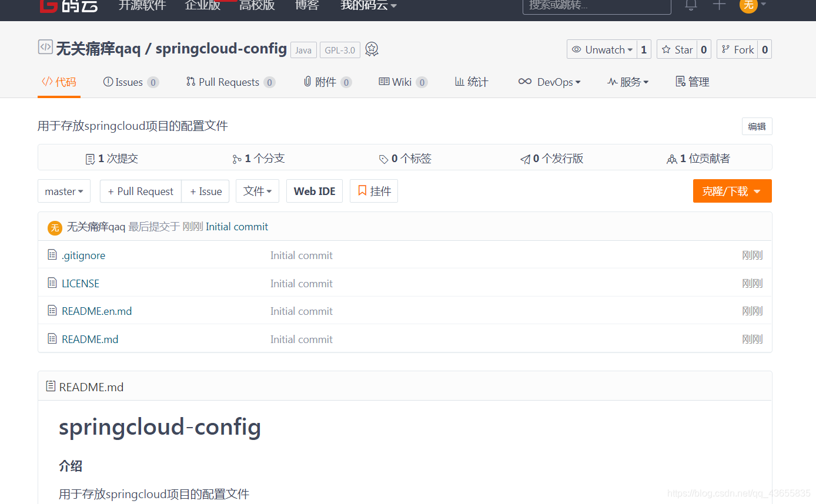Open the fork count next to Fork
This screenshot has height=504, width=816.
[765, 49]
